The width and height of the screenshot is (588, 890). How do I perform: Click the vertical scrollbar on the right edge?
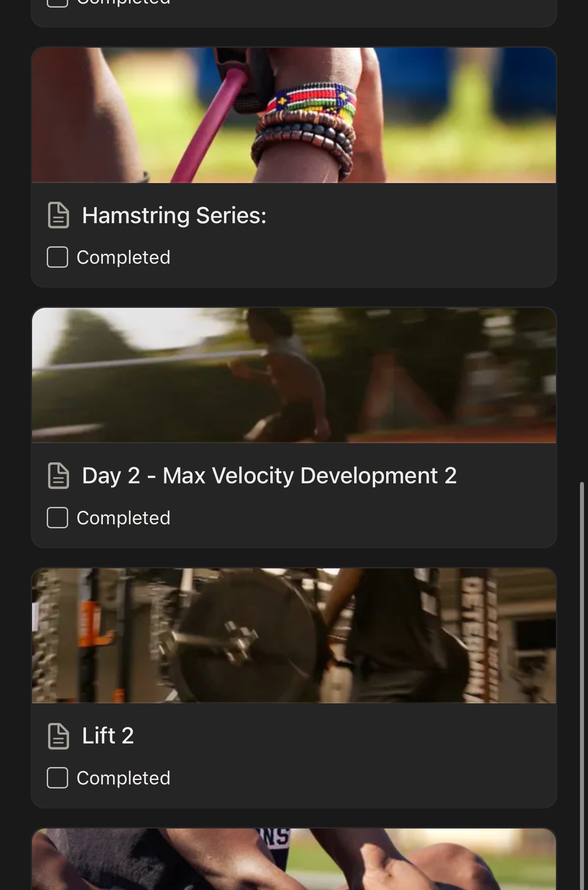click(x=582, y=686)
